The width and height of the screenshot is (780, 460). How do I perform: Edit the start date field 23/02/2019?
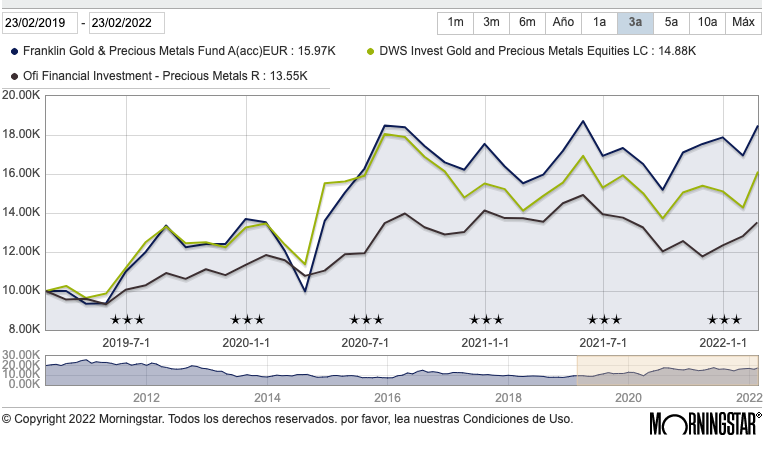pyautogui.click(x=40, y=23)
